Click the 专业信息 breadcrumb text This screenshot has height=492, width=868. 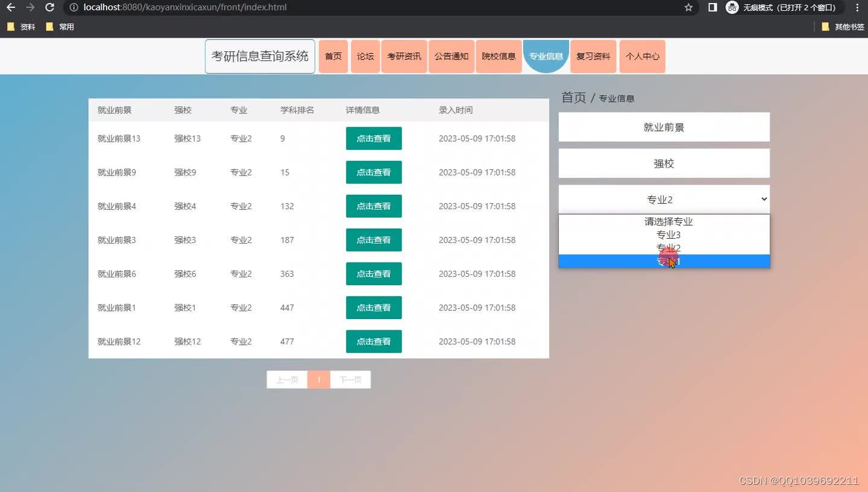(617, 98)
